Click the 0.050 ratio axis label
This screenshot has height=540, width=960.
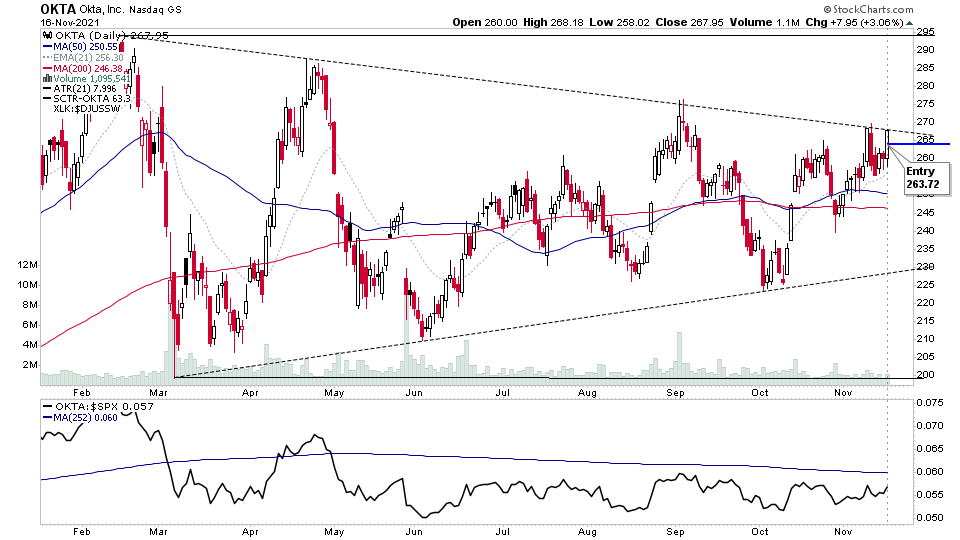(929, 518)
